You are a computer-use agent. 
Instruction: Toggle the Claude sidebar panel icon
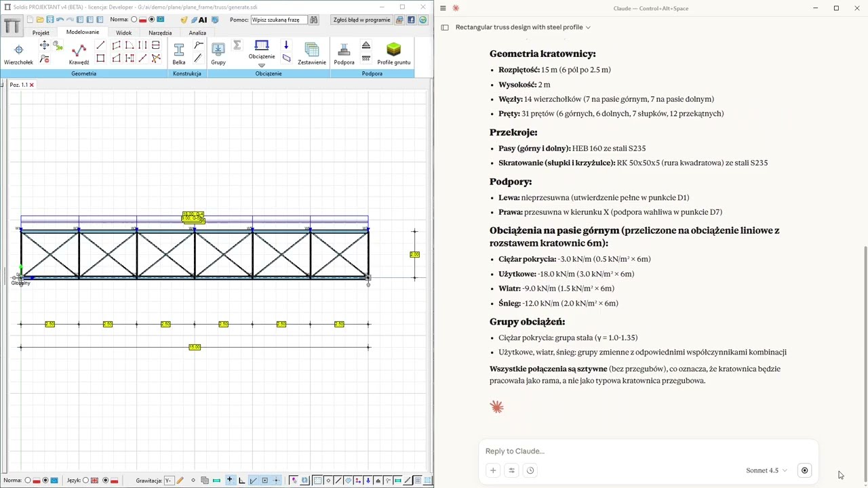(445, 27)
